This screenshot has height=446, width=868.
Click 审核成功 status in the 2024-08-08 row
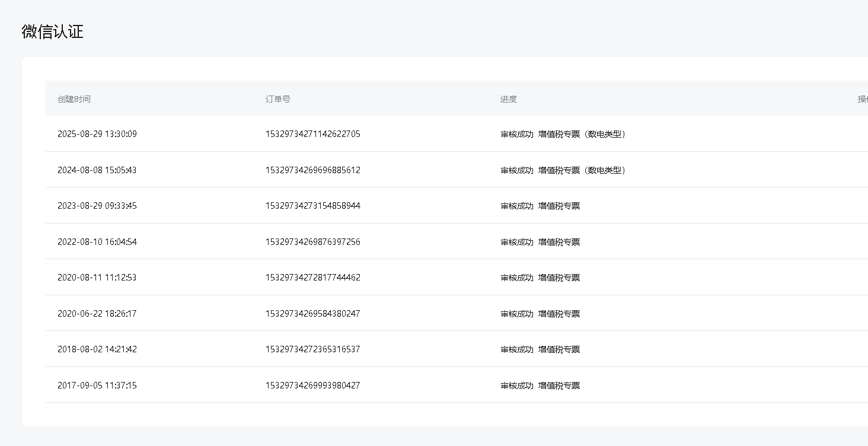point(517,170)
